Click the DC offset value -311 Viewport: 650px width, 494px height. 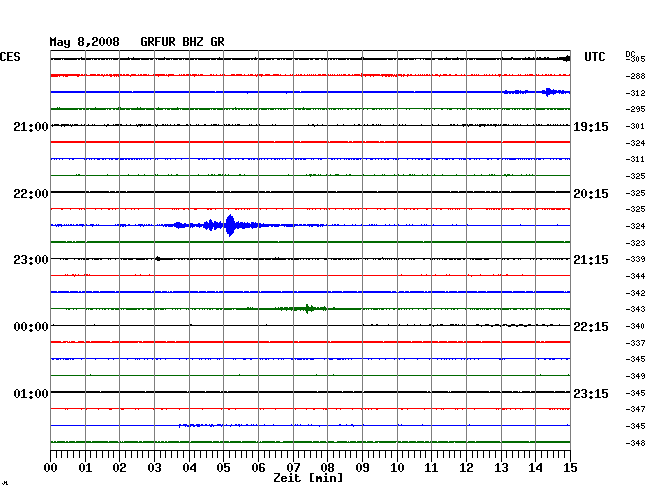pos(635,159)
